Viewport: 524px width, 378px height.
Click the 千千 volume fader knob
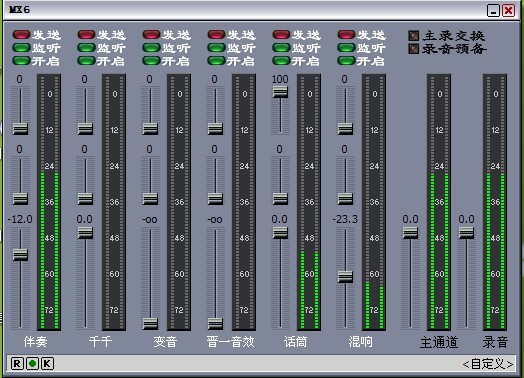85,233
